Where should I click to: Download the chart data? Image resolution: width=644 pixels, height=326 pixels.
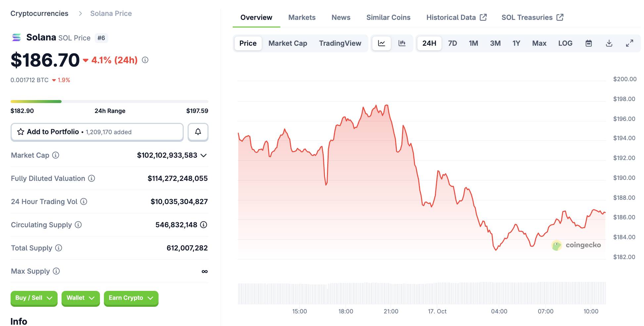tap(609, 43)
